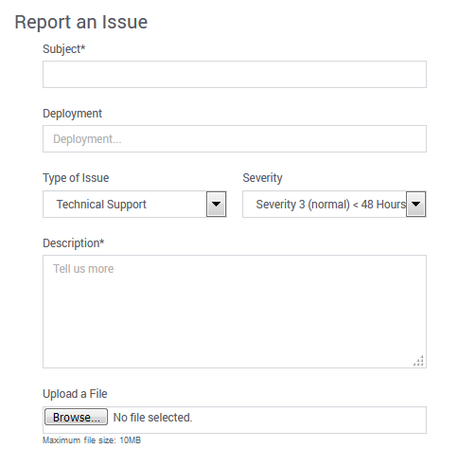Click the 'Subject*' label
This screenshot has height=466, width=476.
(x=64, y=49)
